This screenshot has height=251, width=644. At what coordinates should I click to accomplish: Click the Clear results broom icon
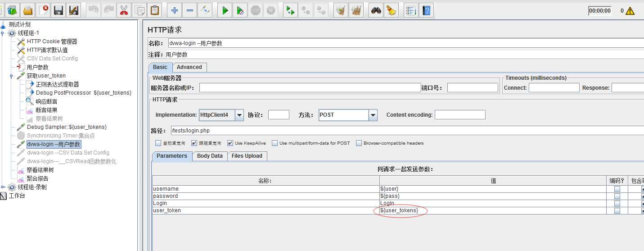pyautogui.click(x=341, y=10)
